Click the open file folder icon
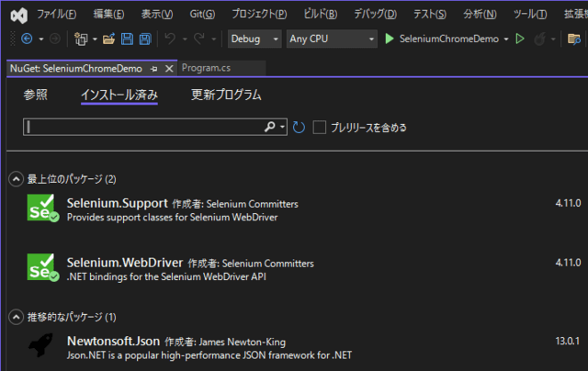This screenshot has width=588, height=371. (x=108, y=39)
